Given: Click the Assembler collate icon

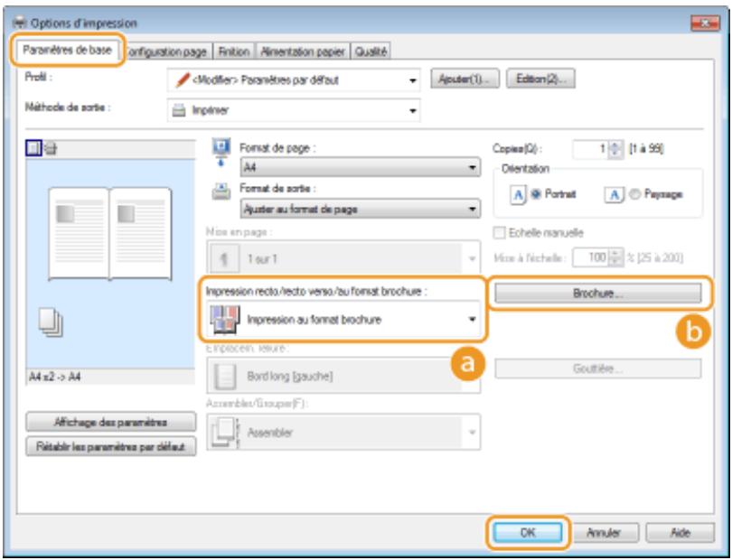Looking at the screenshot, I should click(225, 432).
